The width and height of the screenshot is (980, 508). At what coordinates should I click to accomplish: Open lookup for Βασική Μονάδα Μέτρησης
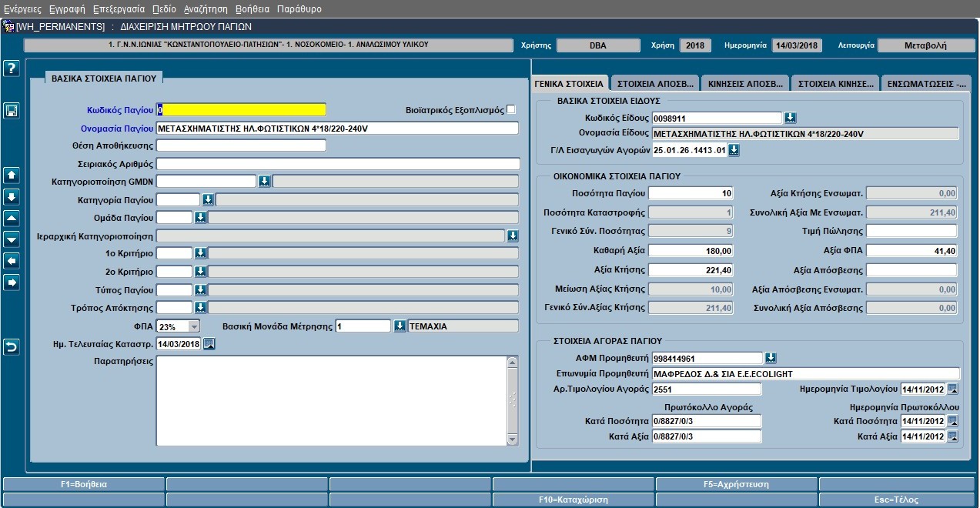(x=400, y=326)
